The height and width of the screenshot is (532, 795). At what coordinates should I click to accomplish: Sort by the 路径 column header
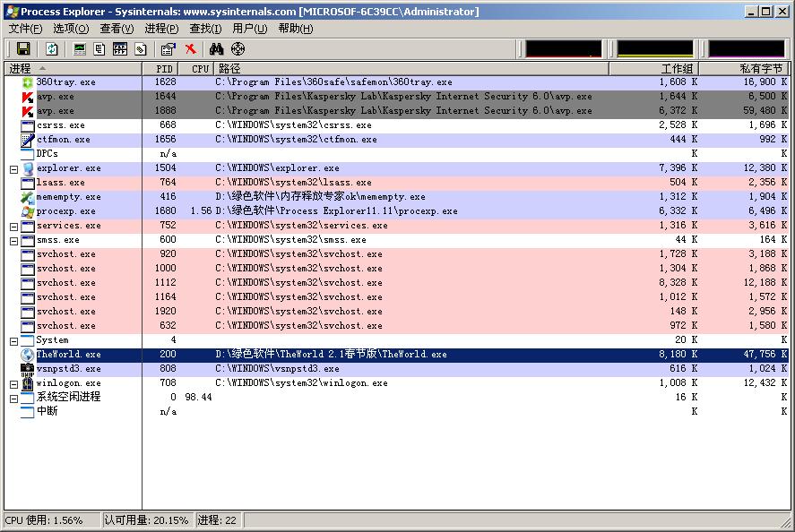point(411,68)
